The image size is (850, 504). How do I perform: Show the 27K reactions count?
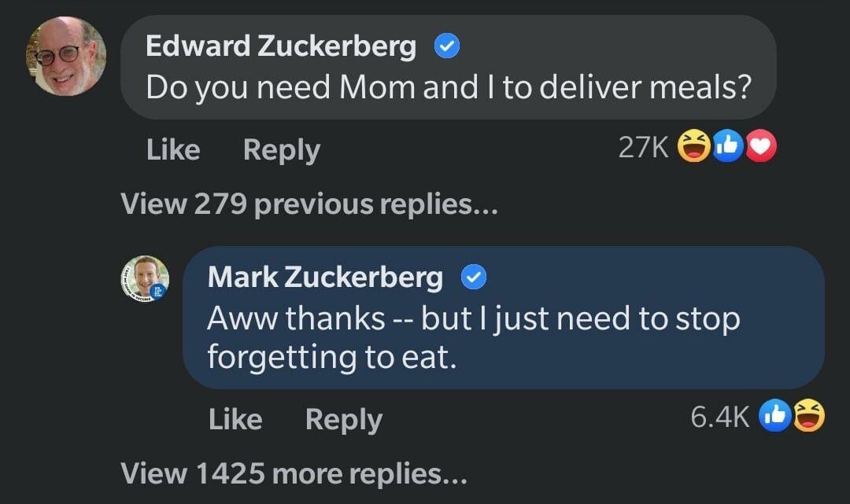tap(643, 148)
